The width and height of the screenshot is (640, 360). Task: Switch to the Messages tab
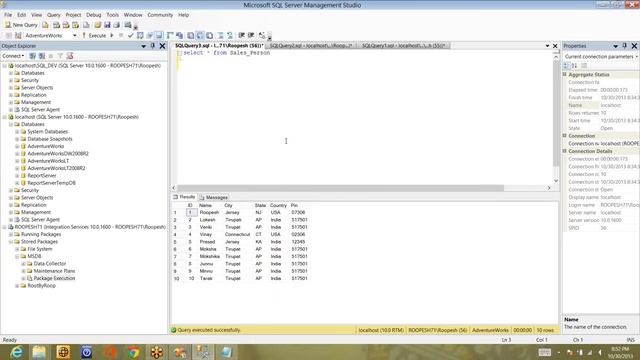point(214,197)
